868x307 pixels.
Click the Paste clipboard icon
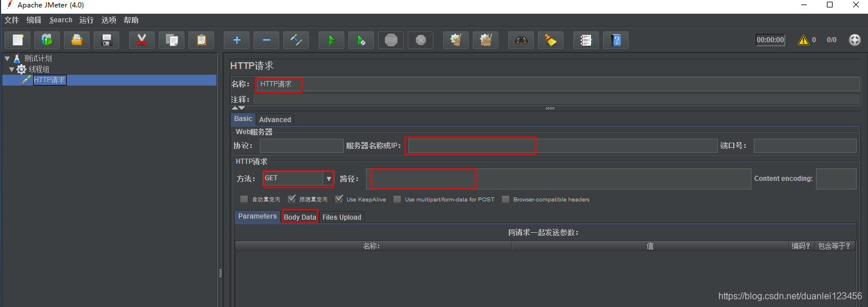tap(201, 40)
